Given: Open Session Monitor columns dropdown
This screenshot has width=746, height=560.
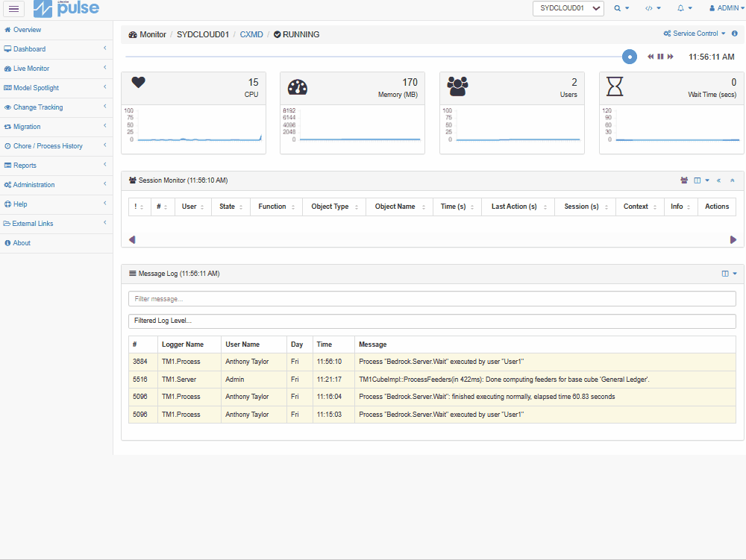Looking at the screenshot, I should coord(702,180).
